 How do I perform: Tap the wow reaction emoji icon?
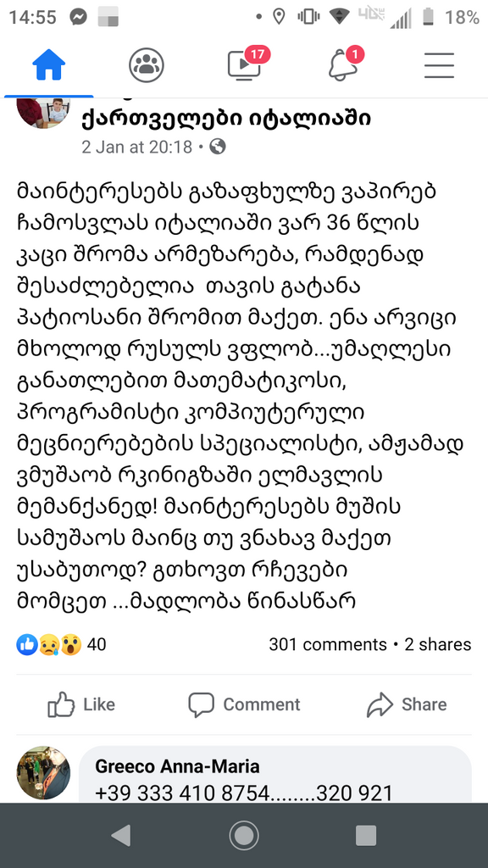click(x=71, y=644)
